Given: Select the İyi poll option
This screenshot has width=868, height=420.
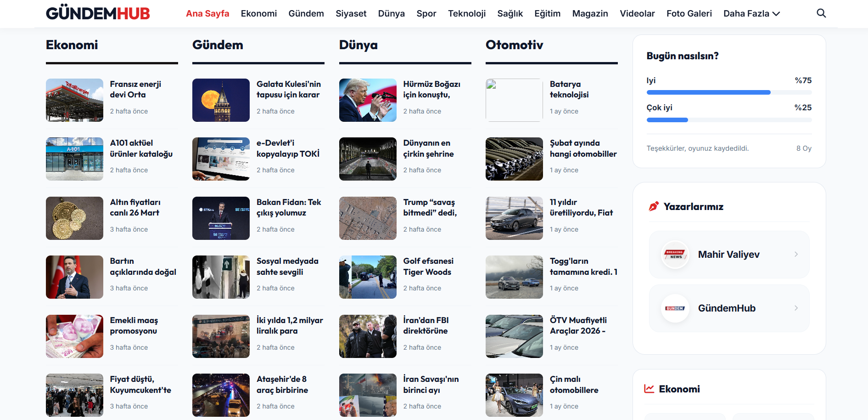Looking at the screenshot, I should pyautogui.click(x=651, y=80).
